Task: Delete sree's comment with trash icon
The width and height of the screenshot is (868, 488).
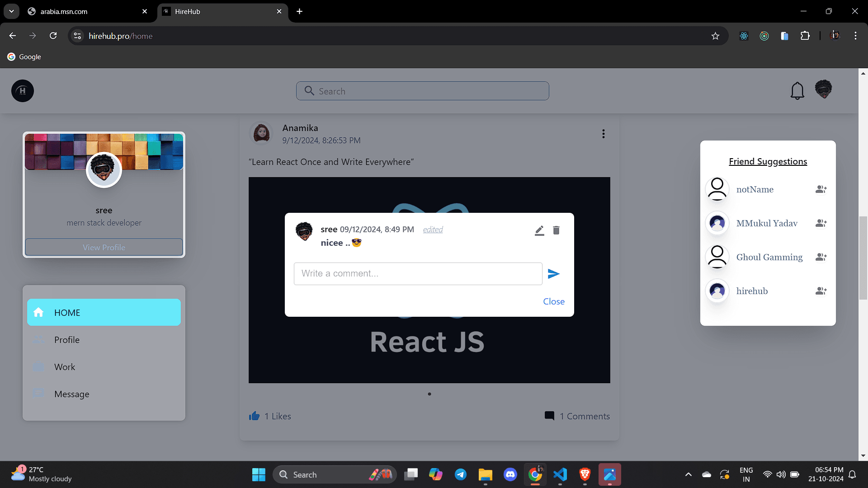Action: 556,230
